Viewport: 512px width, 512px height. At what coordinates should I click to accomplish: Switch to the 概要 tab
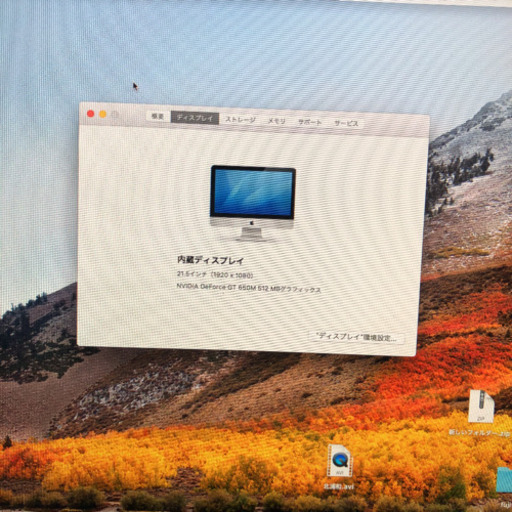coord(157,117)
